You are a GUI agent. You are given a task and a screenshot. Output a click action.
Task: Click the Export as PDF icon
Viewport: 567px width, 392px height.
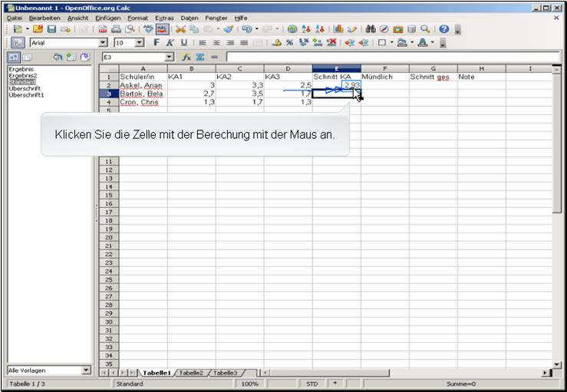click(x=103, y=28)
